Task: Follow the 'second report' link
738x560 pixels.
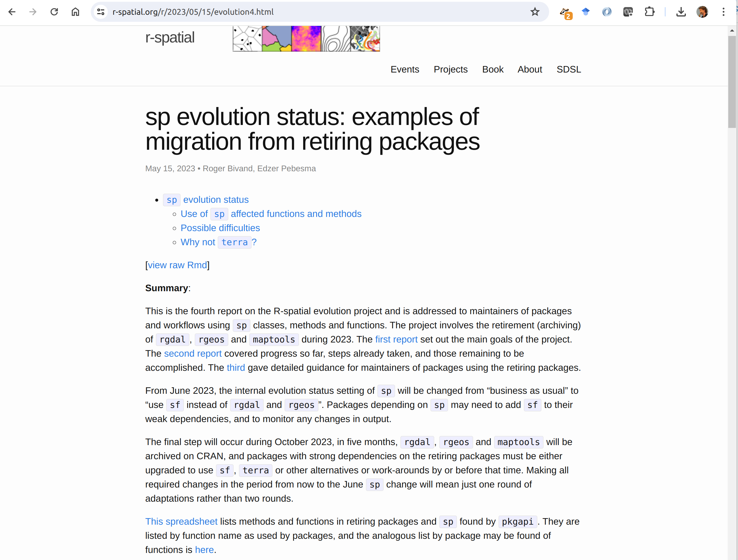Action: click(x=192, y=353)
